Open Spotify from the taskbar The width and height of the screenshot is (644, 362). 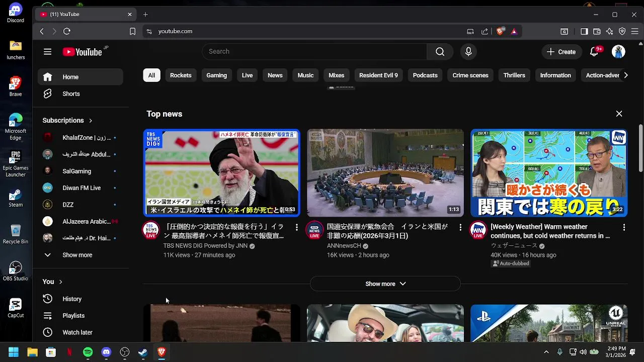point(88,352)
